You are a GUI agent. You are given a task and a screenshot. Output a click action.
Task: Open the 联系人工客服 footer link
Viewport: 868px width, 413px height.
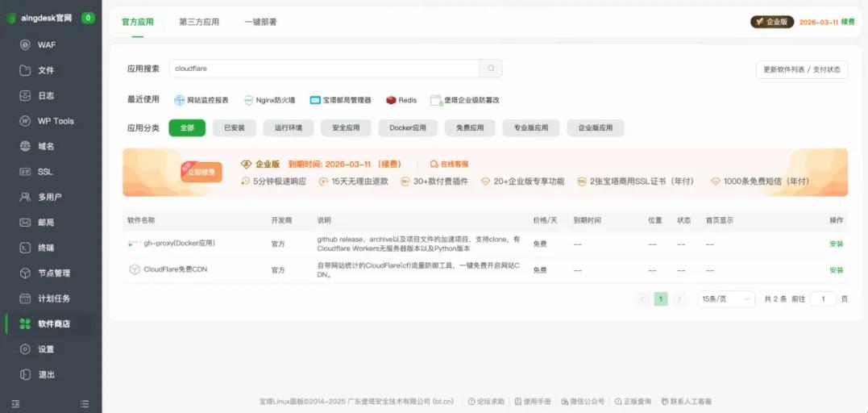[687, 402]
